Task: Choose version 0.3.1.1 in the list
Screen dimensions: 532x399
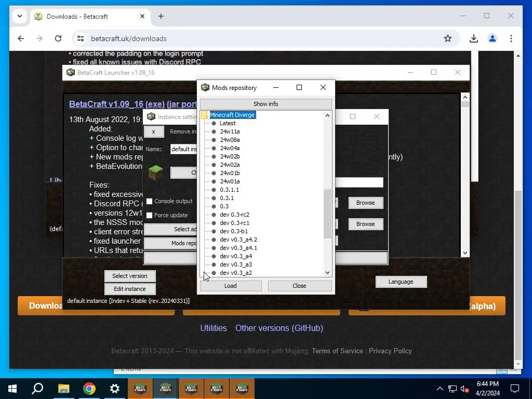Action: pyautogui.click(x=229, y=190)
